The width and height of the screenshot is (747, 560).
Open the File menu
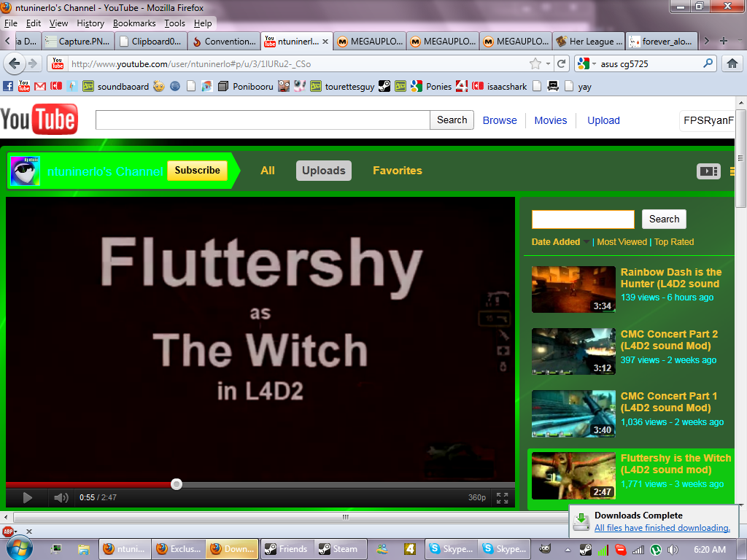(10, 23)
